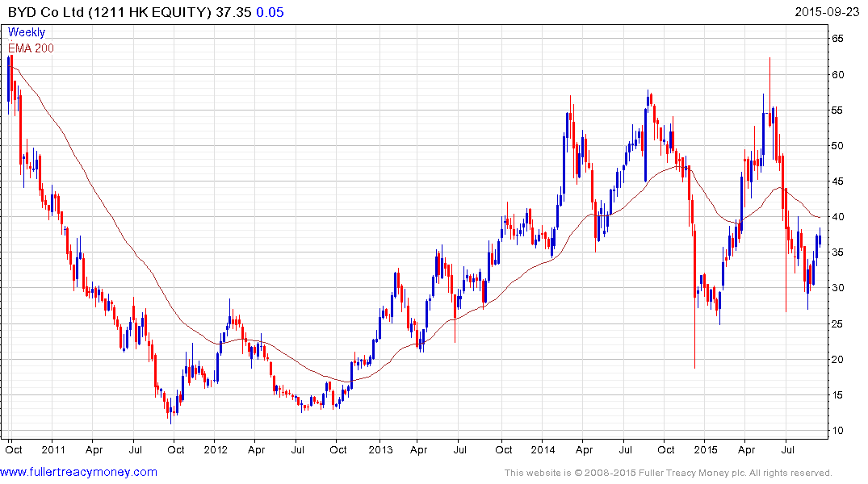This screenshot has height=484, width=868.
Task: Click the 20 price axis label
Action: click(x=837, y=360)
